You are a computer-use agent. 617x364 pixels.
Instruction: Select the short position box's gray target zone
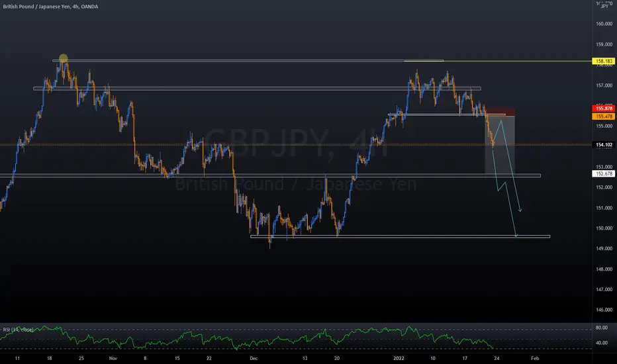[x=500, y=145]
